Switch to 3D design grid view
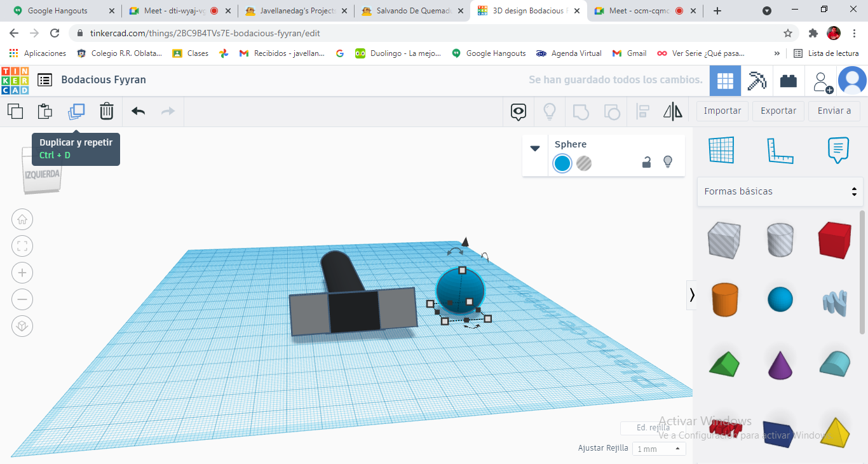The image size is (868, 464). (725, 81)
